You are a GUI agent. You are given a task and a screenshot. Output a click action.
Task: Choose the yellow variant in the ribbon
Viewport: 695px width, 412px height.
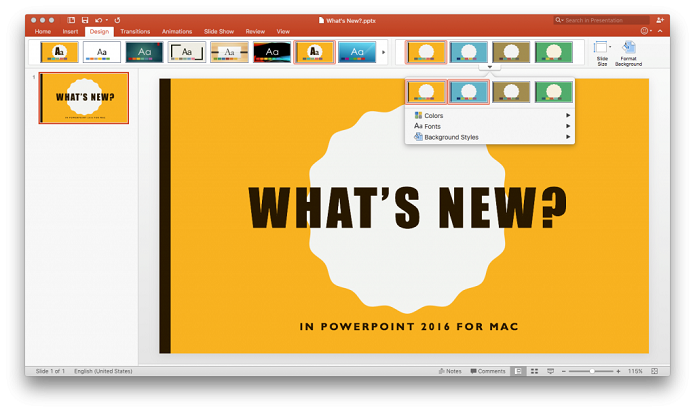[x=426, y=52]
